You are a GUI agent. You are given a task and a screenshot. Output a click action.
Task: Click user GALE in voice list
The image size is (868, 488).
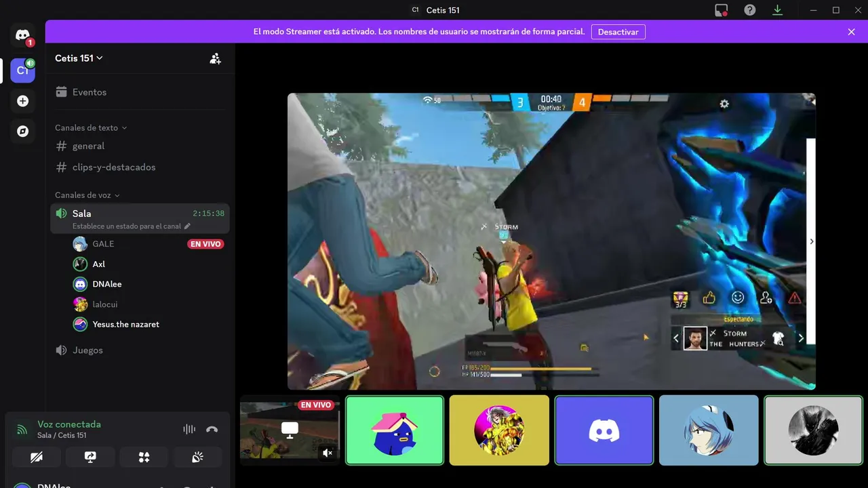(103, 244)
